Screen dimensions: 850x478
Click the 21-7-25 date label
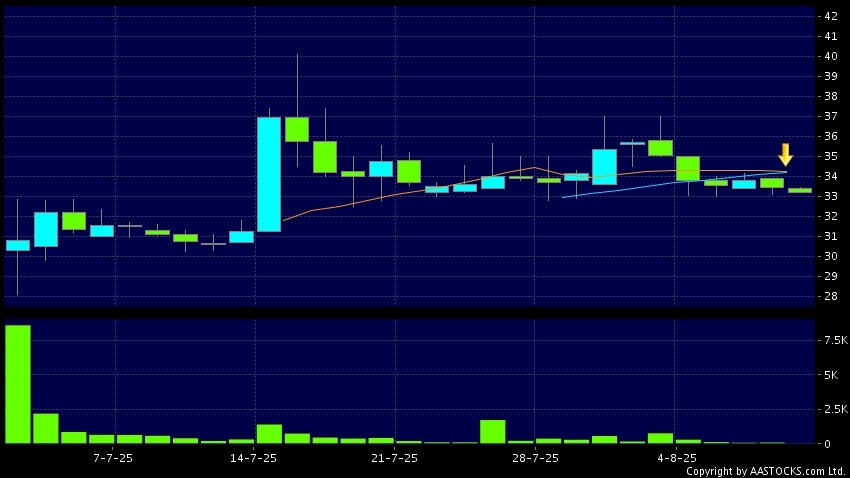(394, 458)
